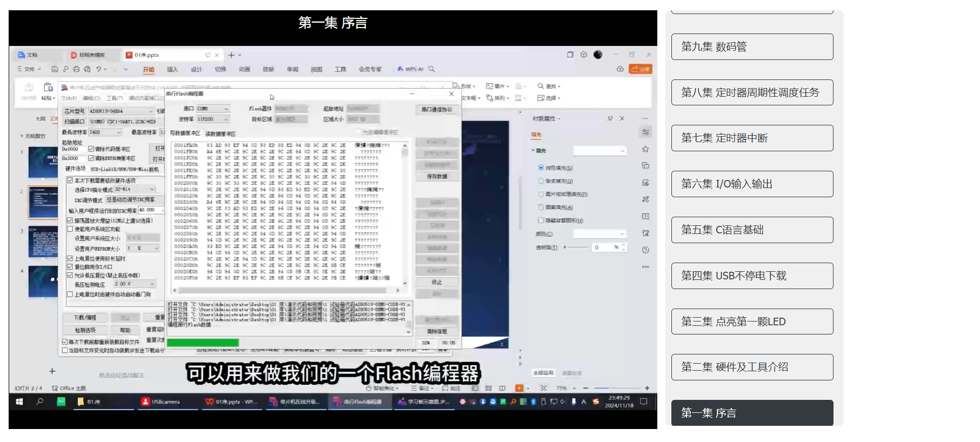Click the new tab plus icon in WPS
The width and height of the screenshot is (980, 442).
231,55
